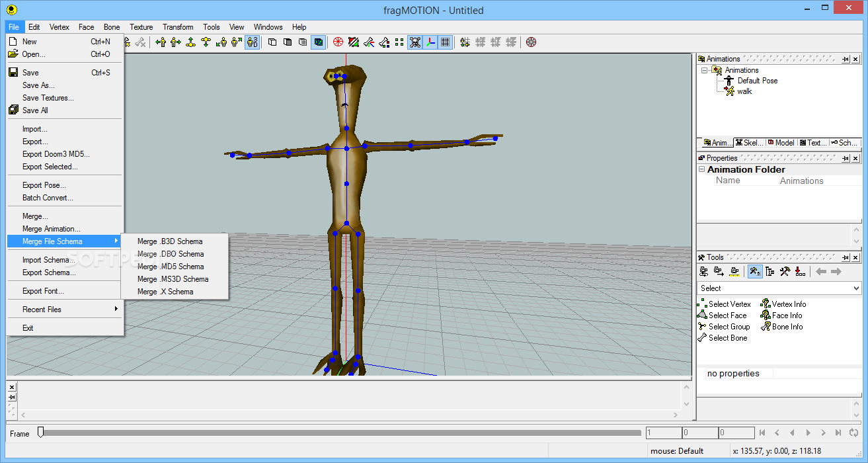Viewport: 868px width, 463px height.
Task: Open the Bone Info tool
Action: click(782, 327)
